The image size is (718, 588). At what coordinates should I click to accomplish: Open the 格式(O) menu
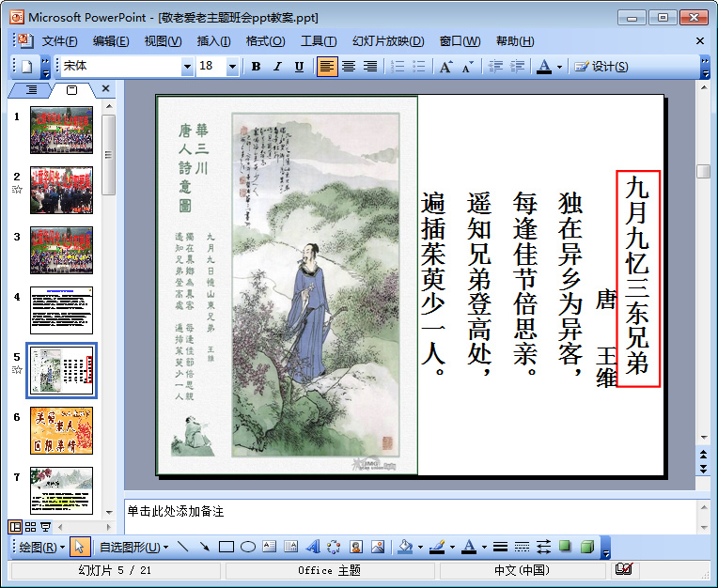coord(265,41)
